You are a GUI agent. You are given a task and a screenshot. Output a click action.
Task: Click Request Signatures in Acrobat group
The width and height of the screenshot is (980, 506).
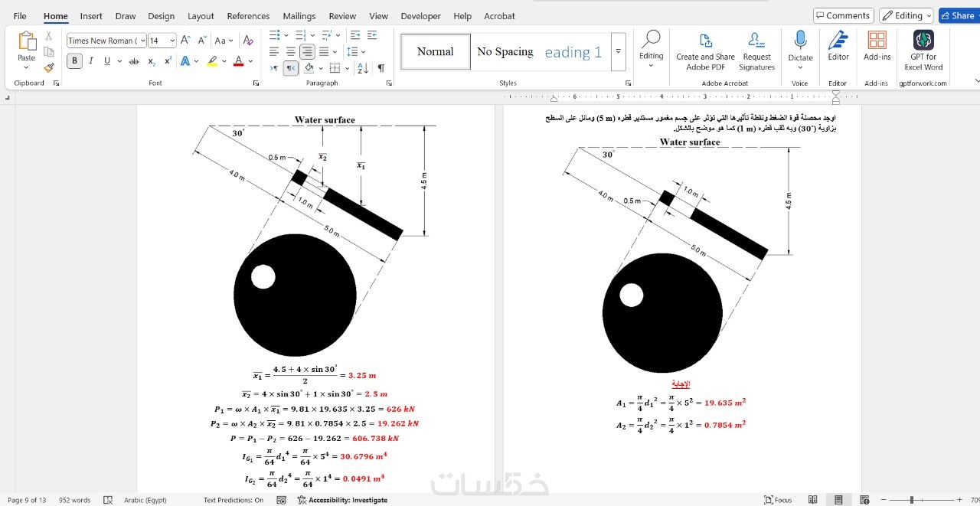coord(756,51)
